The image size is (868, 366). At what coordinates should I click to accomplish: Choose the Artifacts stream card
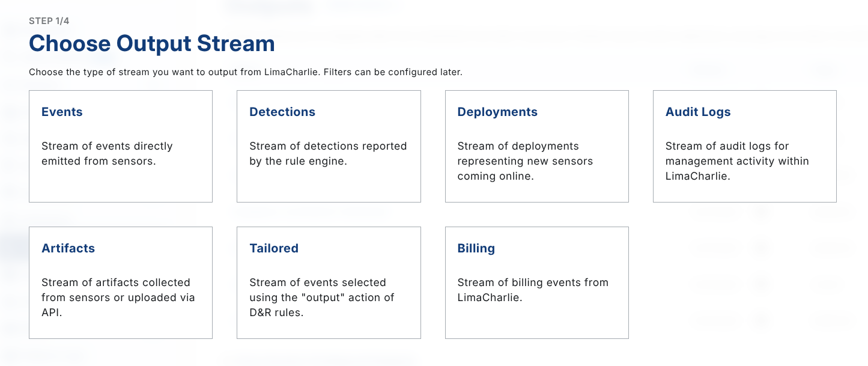[x=120, y=282]
